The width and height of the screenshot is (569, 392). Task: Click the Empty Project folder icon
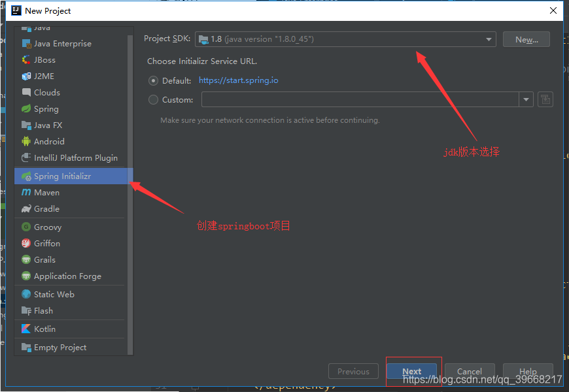26,348
